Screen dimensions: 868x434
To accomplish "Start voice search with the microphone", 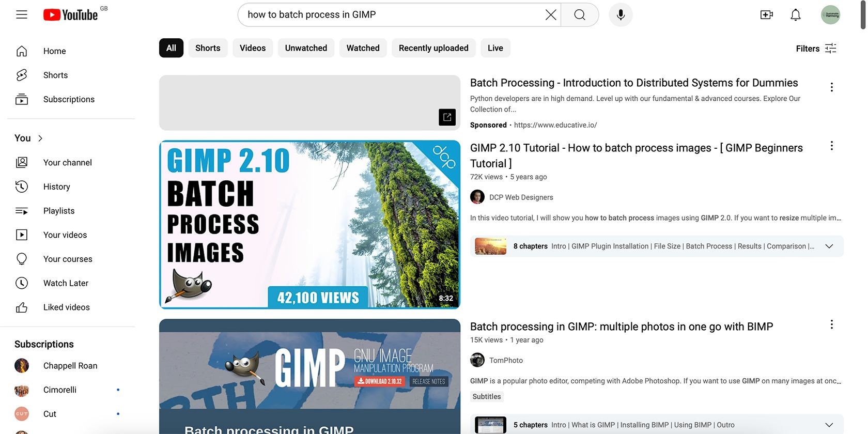I will (621, 15).
